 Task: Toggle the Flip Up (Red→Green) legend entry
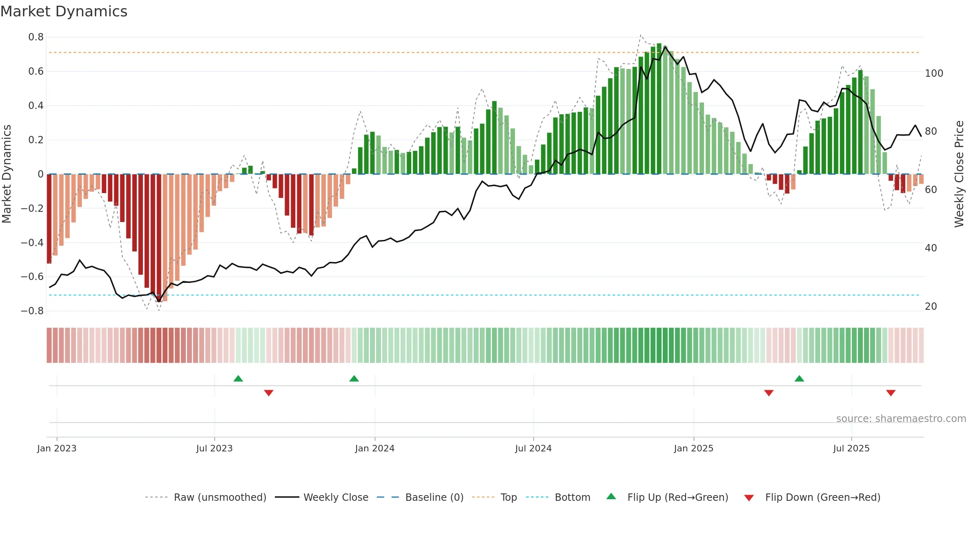click(667, 497)
